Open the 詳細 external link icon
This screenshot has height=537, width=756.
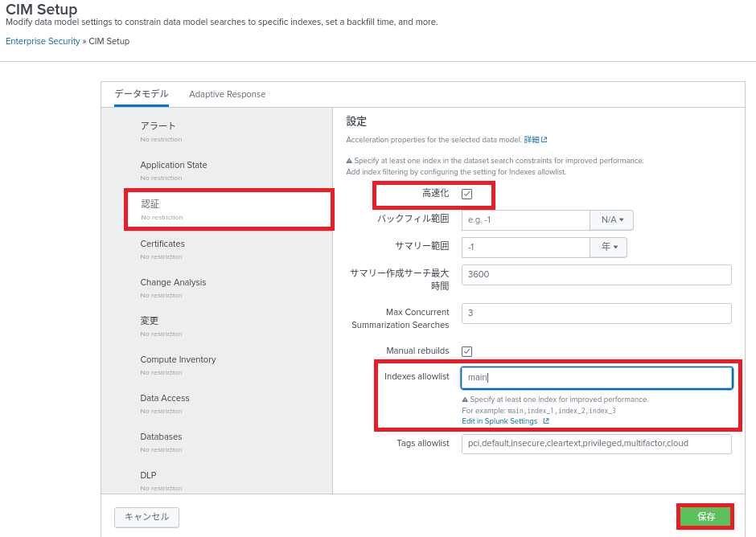544,140
